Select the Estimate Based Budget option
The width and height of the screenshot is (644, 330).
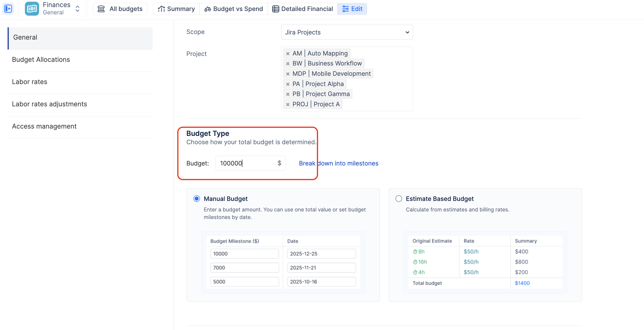coord(398,198)
